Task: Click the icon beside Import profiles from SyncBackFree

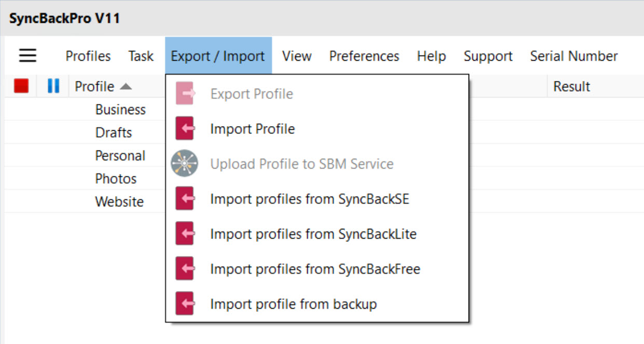Action: pos(185,269)
